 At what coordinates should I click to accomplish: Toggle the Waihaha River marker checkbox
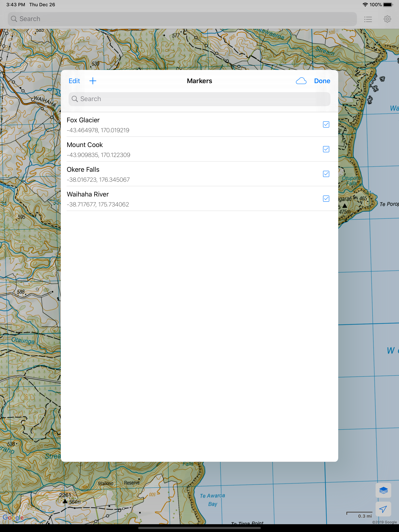pyautogui.click(x=326, y=199)
